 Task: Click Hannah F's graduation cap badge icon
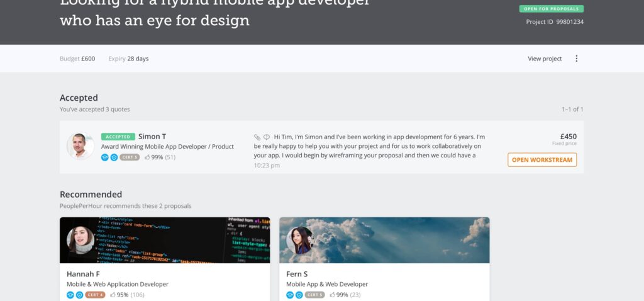(70, 294)
